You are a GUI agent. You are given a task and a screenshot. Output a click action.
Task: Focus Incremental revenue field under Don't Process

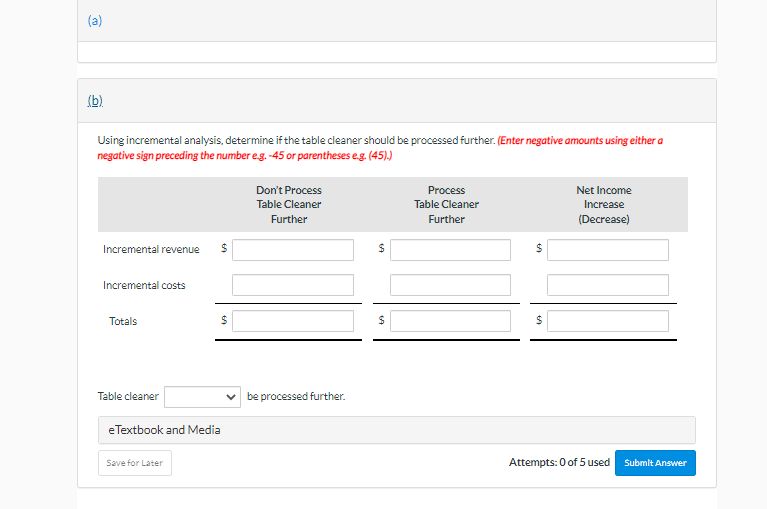pos(293,250)
